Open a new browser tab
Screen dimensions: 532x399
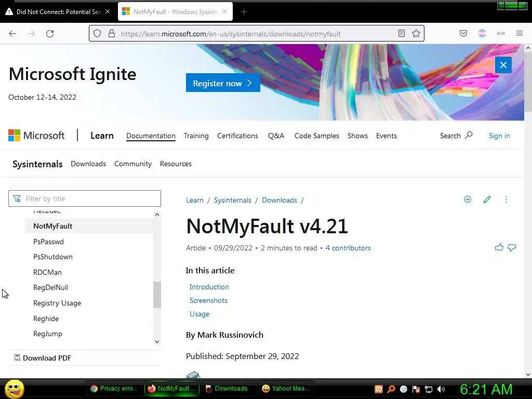[244, 12]
